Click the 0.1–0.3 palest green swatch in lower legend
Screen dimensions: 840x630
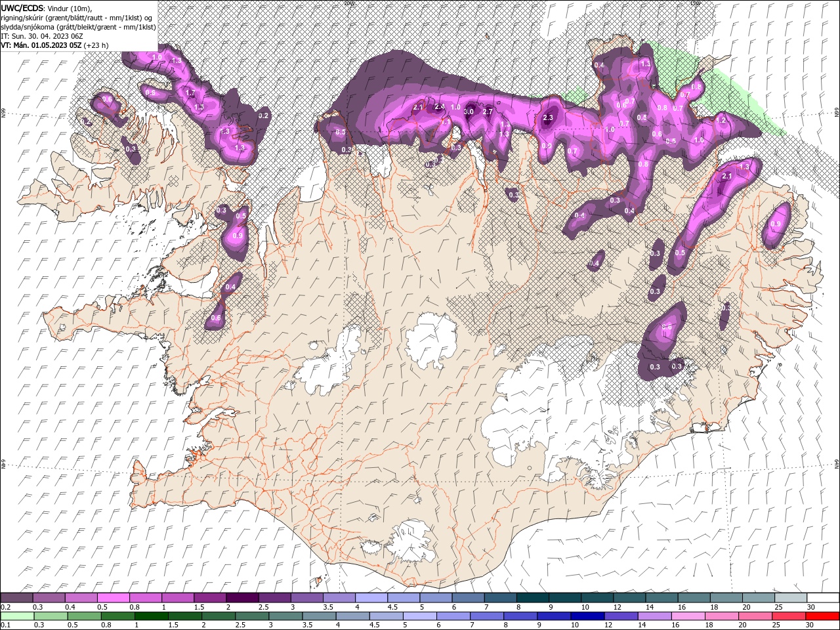click(x=16, y=616)
